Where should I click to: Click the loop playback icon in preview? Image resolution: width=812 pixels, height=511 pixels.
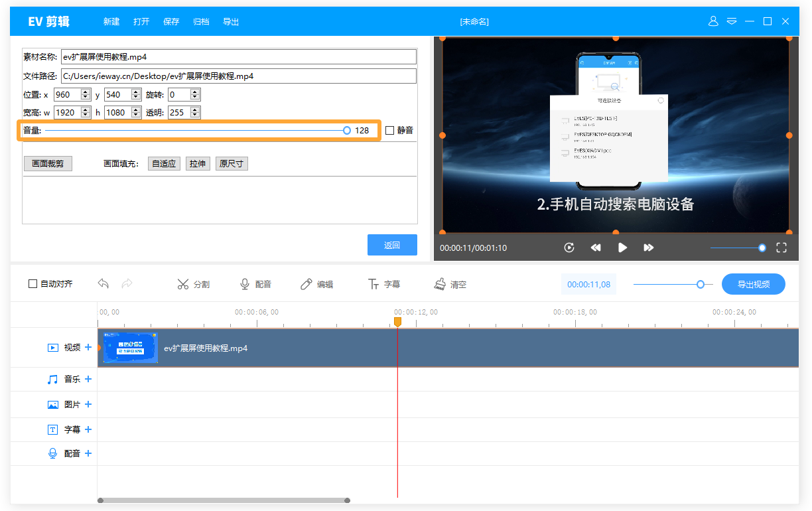569,247
